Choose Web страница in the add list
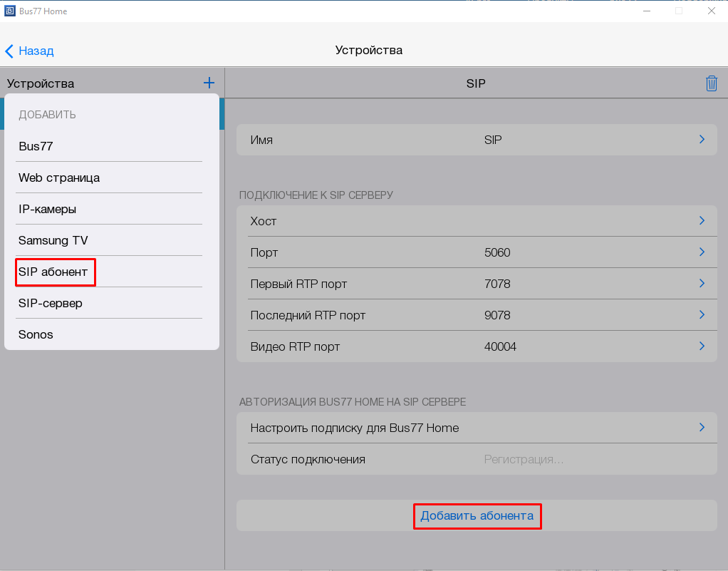 59,178
